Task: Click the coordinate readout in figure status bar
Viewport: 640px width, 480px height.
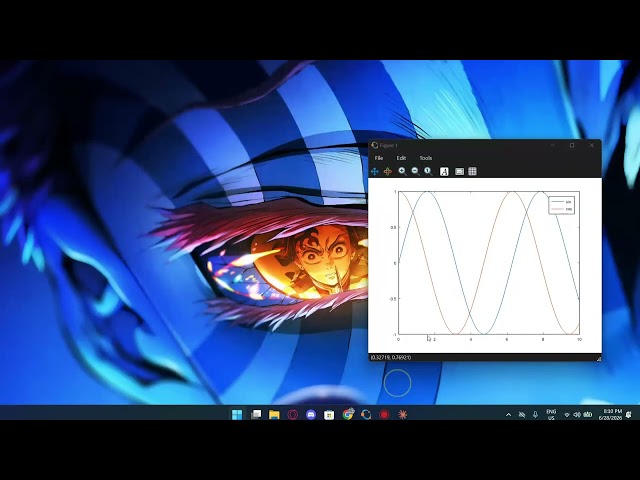Action: [391, 358]
